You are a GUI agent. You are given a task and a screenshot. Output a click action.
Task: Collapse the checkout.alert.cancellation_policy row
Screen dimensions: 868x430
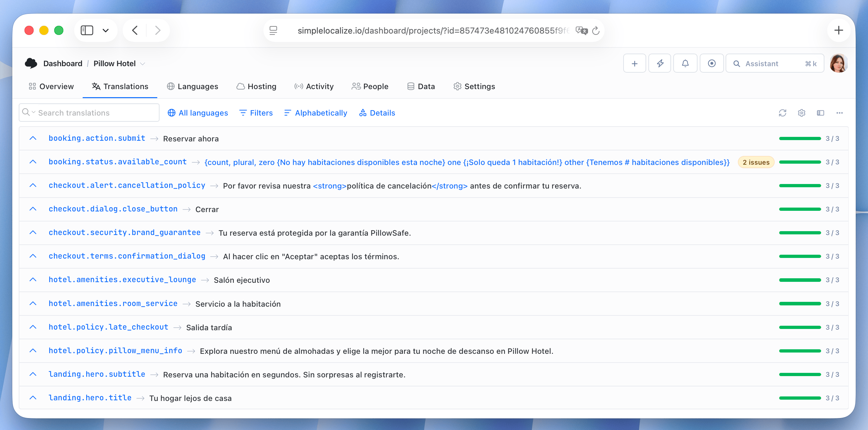(33, 185)
